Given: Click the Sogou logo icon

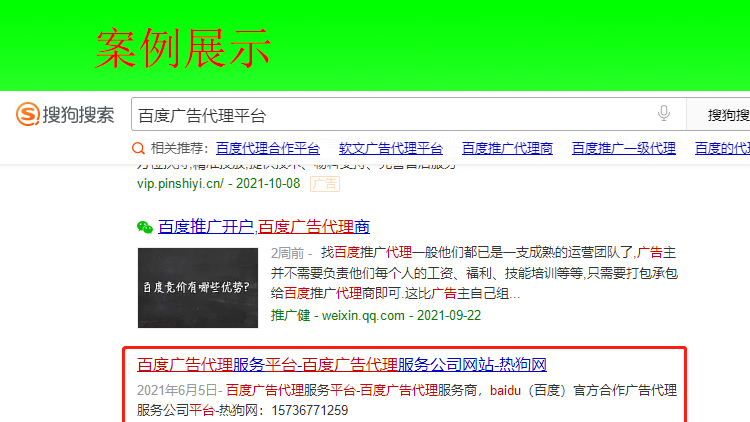Looking at the screenshot, I should 28,114.
